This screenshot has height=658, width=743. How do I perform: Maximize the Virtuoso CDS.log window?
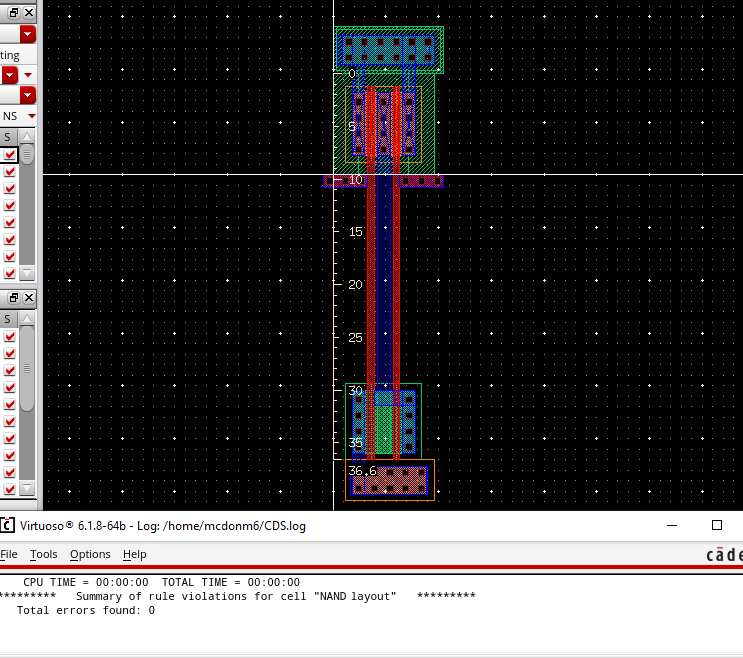716,525
